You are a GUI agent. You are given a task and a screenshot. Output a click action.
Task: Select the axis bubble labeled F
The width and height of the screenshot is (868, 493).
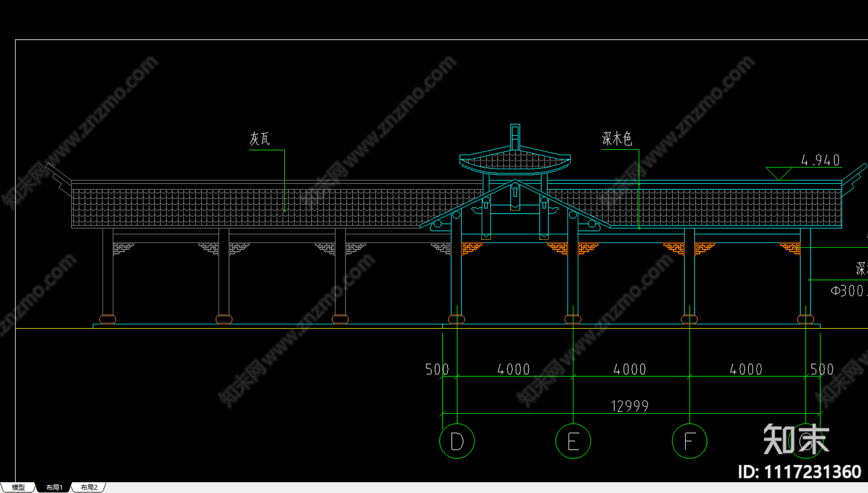click(x=689, y=441)
